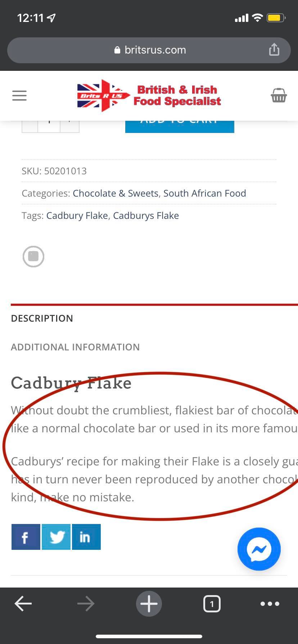Follow the Cadburys Flake tag
Image resolution: width=298 pixels, height=644 pixels.
(146, 216)
